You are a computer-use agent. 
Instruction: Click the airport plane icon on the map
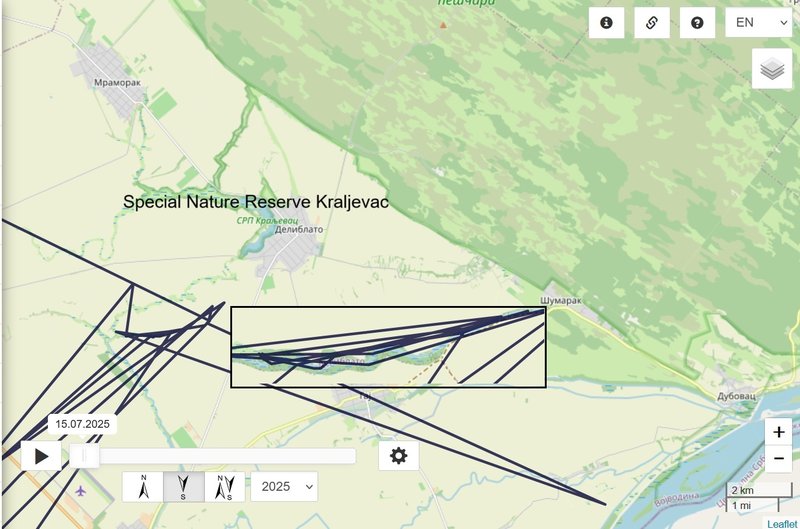pos(80,491)
